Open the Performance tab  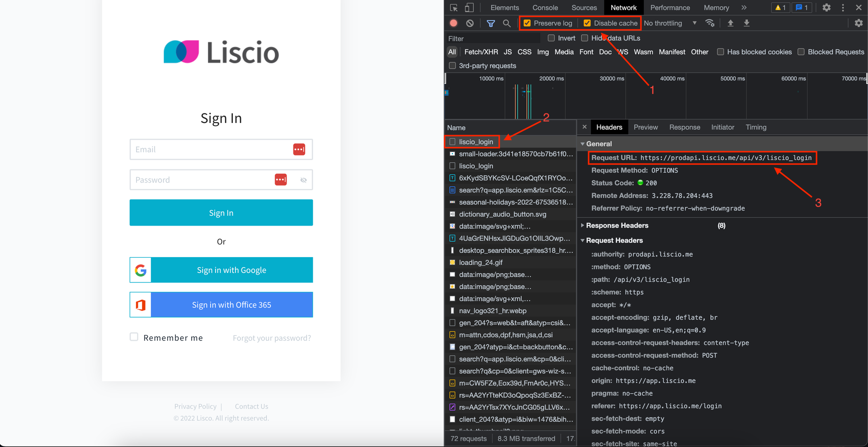pos(670,8)
